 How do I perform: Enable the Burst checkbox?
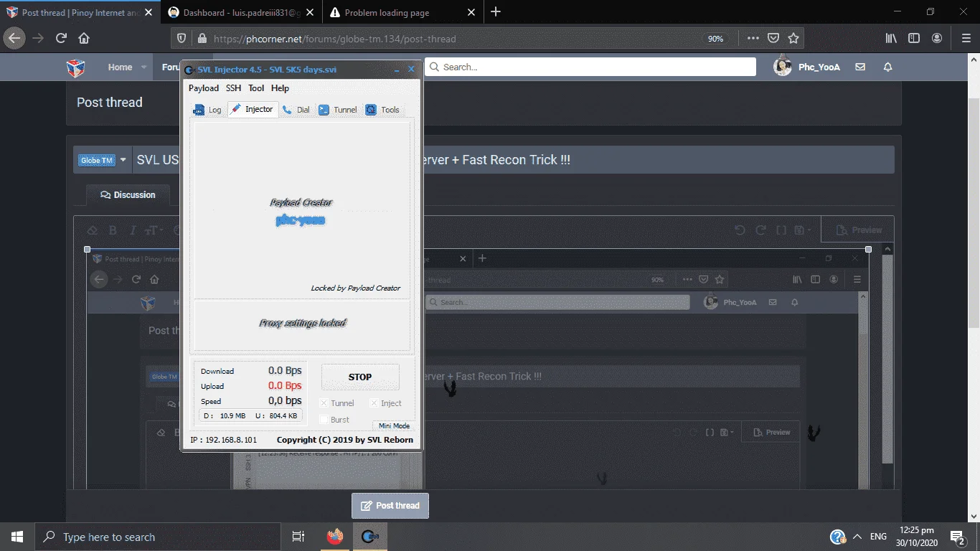coord(335,420)
